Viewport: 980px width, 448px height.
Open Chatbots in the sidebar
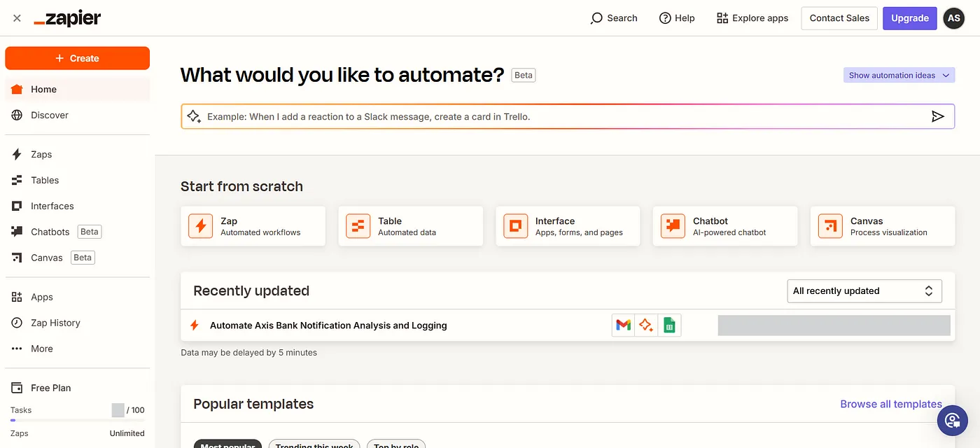[x=77, y=232]
